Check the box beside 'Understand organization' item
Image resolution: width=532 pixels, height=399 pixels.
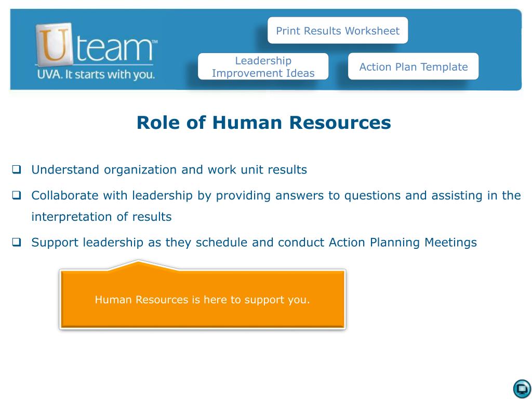tap(17, 169)
